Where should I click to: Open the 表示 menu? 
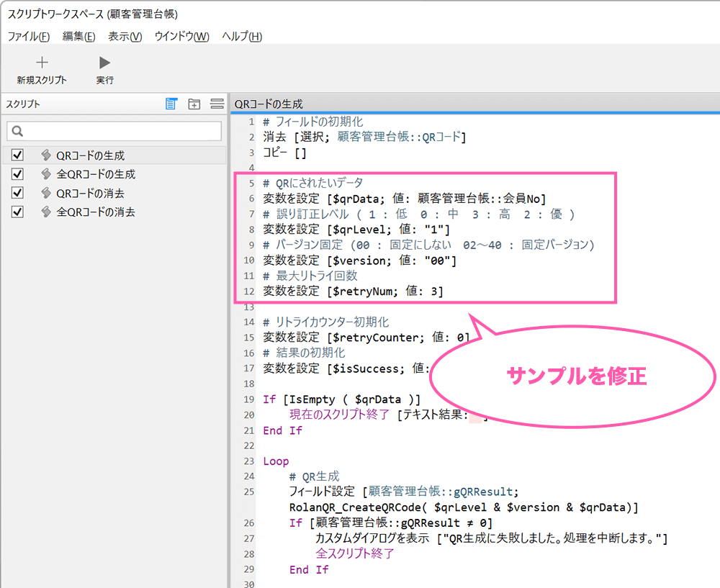pyautogui.click(x=122, y=36)
